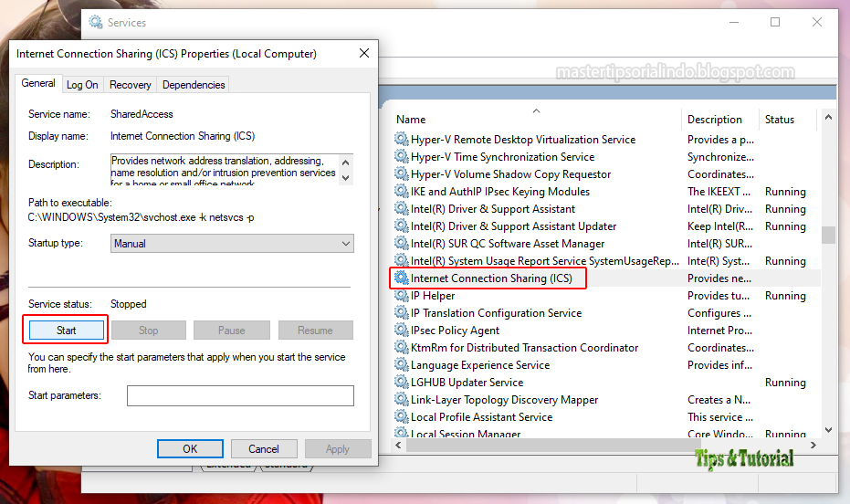Select IPsec Policy Agent service name
The width and height of the screenshot is (850, 504).
455,330
